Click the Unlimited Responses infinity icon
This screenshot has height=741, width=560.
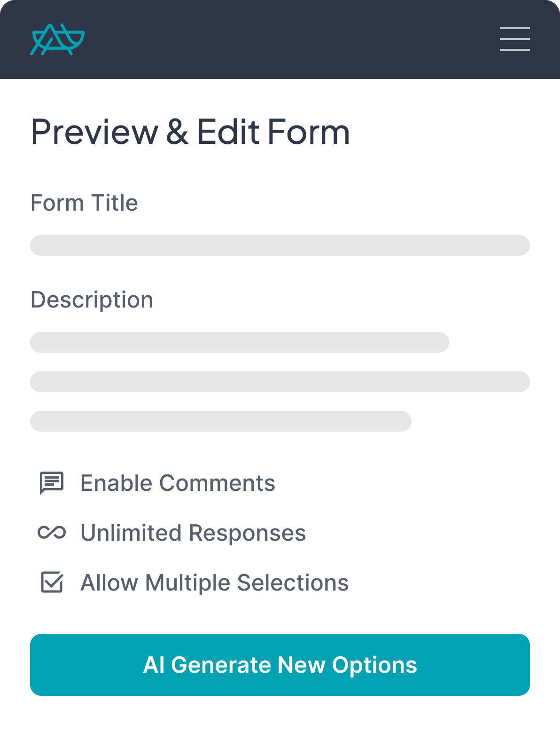coord(52,533)
